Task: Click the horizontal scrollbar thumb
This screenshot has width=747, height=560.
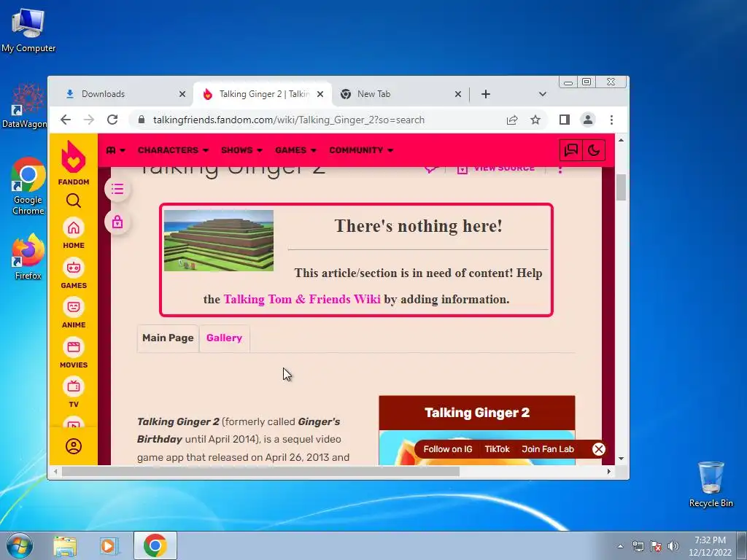Action: 260,472
